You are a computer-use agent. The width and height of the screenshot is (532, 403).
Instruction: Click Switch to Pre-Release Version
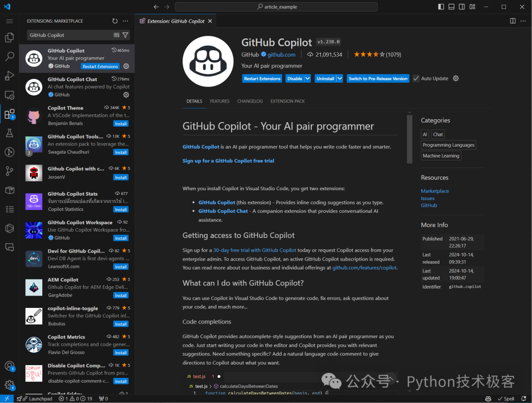pyautogui.click(x=378, y=78)
